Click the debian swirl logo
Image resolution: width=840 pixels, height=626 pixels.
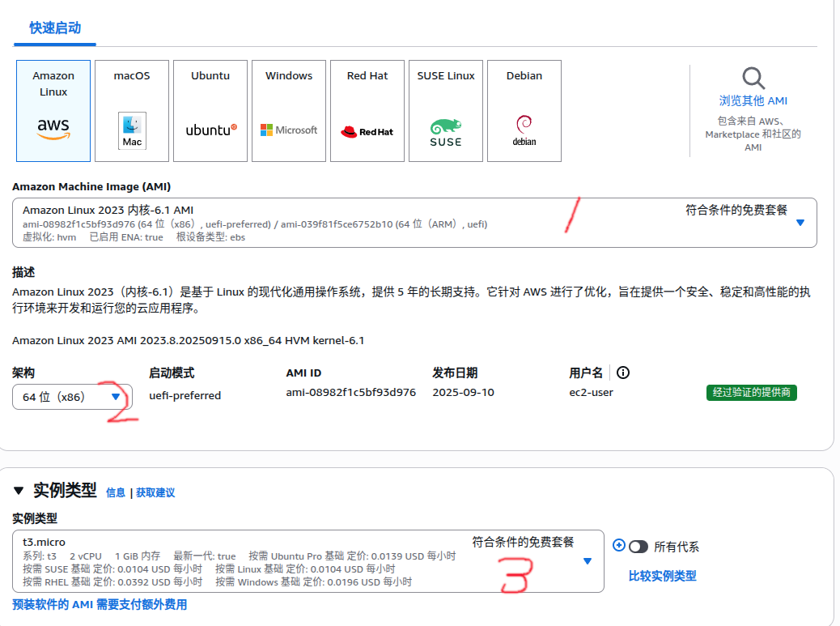tap(524, 130)
